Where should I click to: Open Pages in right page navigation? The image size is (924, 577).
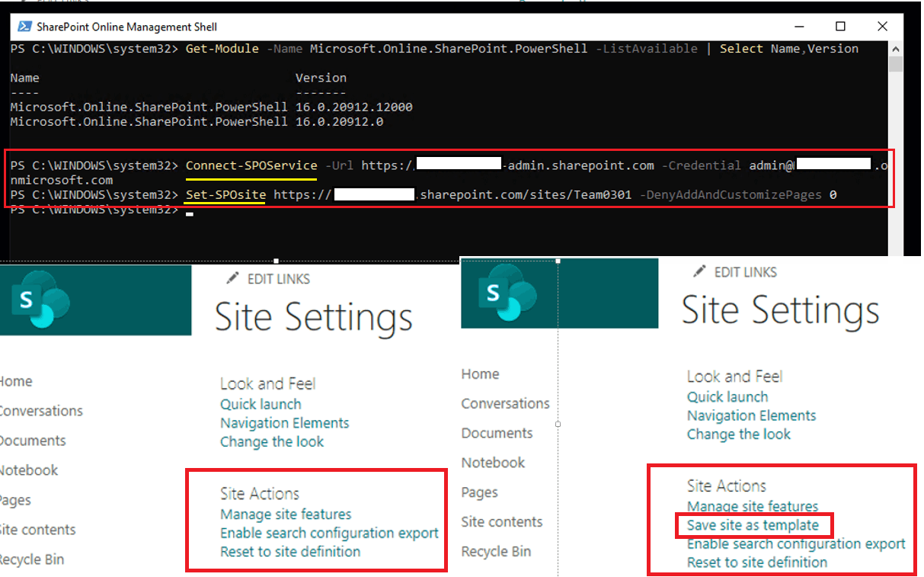click(479, 492)
